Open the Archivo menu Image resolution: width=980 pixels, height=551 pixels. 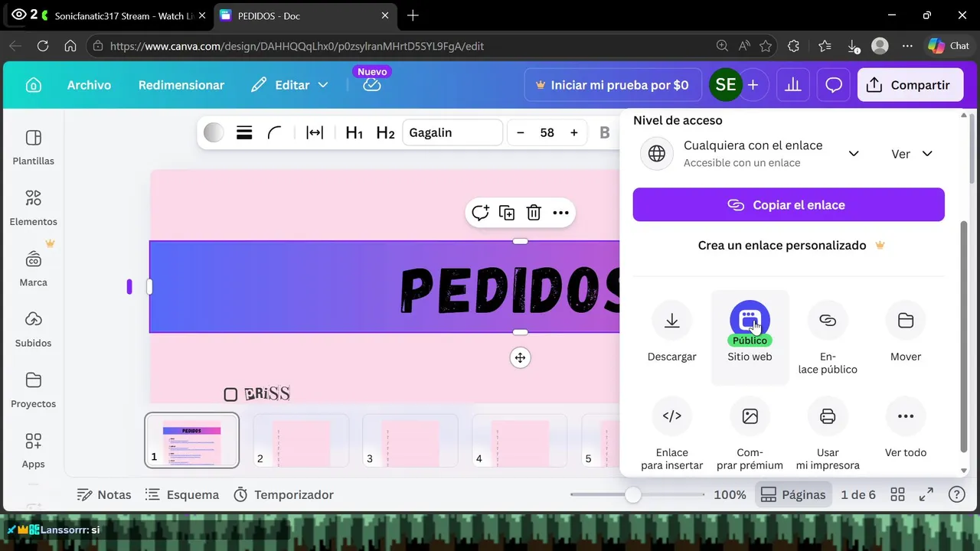[89, 85]
